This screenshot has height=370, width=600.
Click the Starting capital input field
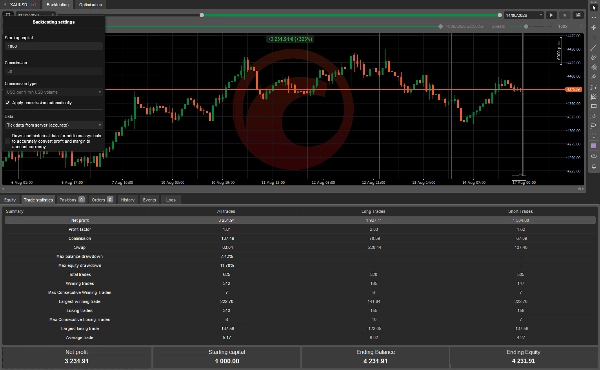(x=54, y=46)
